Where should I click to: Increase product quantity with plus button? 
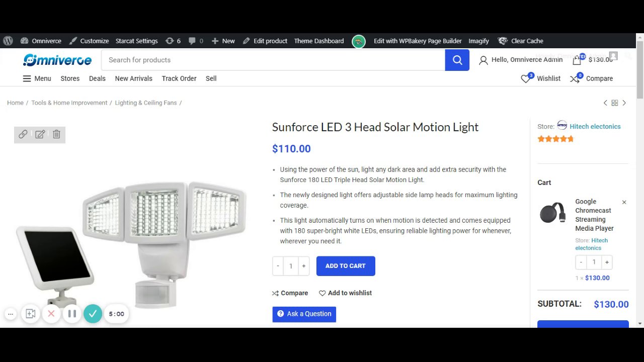[x=303, y=266]
